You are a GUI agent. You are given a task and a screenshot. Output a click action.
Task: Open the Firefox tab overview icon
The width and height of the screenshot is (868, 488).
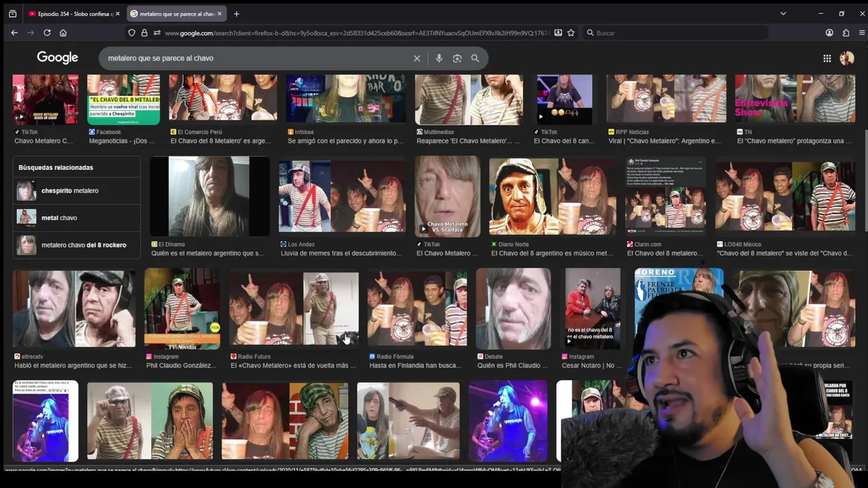click(12, 14)
